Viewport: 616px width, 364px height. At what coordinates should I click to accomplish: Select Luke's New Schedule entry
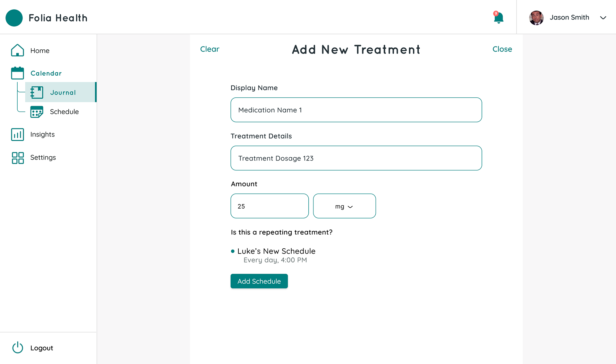click(273, 255)
